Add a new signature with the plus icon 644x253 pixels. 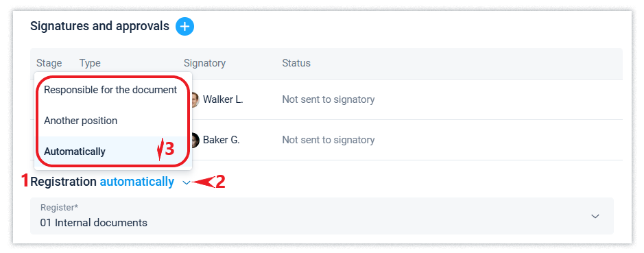[x=184, y=27]
